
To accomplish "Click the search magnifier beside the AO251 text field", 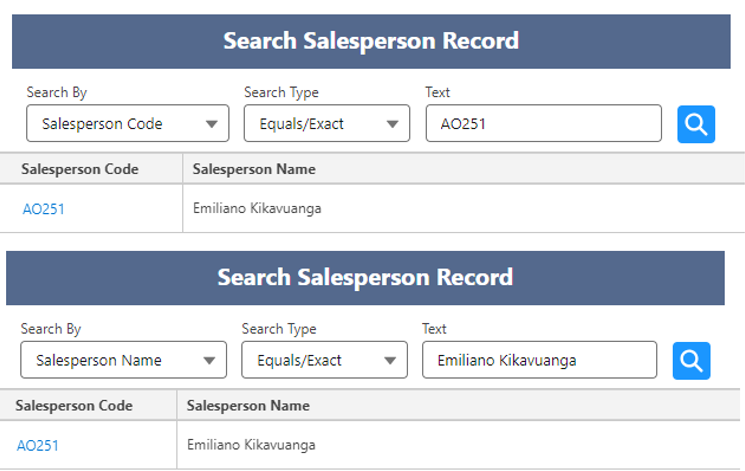I will tap(696, 124).
